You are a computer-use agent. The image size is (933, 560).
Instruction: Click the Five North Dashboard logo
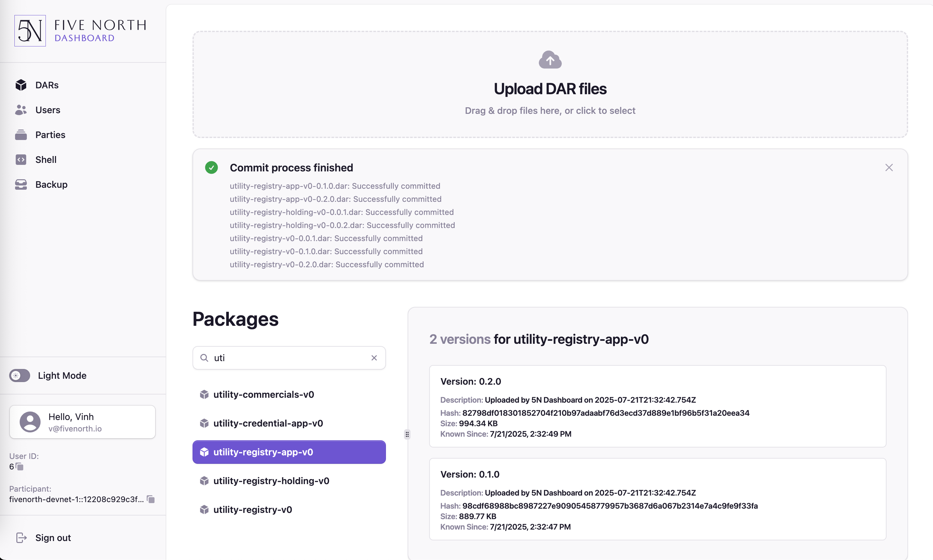pos(81,30)
